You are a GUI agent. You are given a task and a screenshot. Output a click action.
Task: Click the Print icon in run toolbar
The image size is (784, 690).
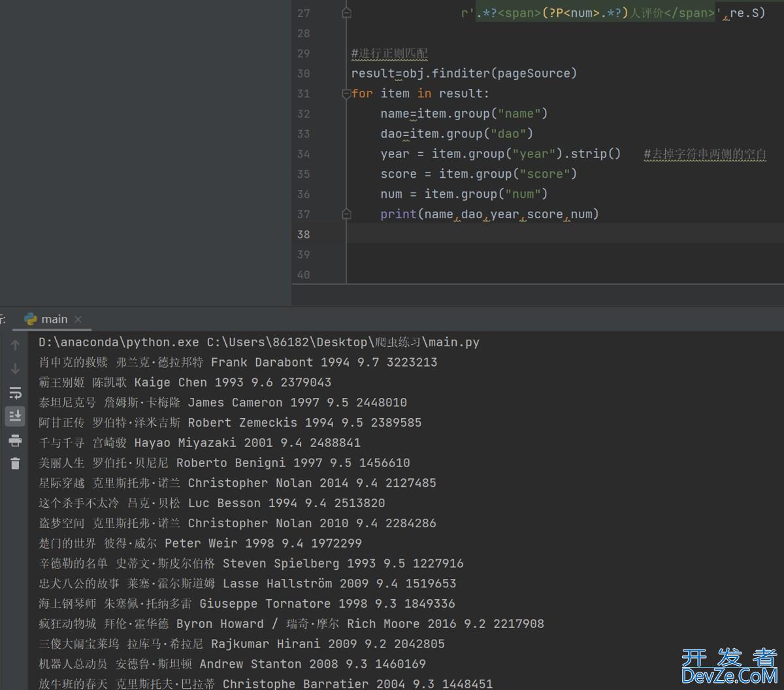[x=15, y=440]
